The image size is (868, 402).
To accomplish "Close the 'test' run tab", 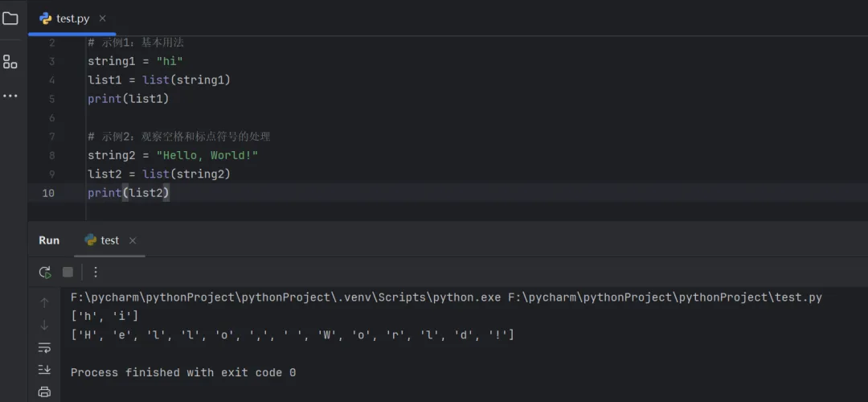I will click(133, 240).
